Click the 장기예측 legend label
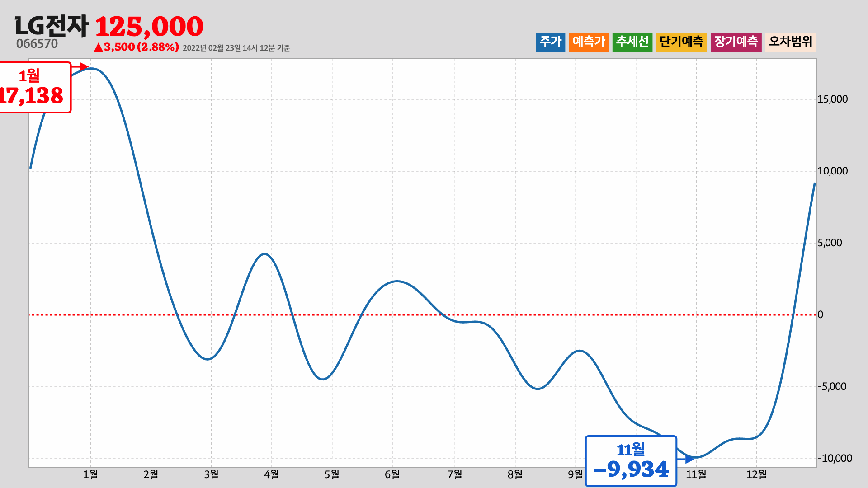The height and width of the screenshot is (488, 868). (x=736, y=42)
